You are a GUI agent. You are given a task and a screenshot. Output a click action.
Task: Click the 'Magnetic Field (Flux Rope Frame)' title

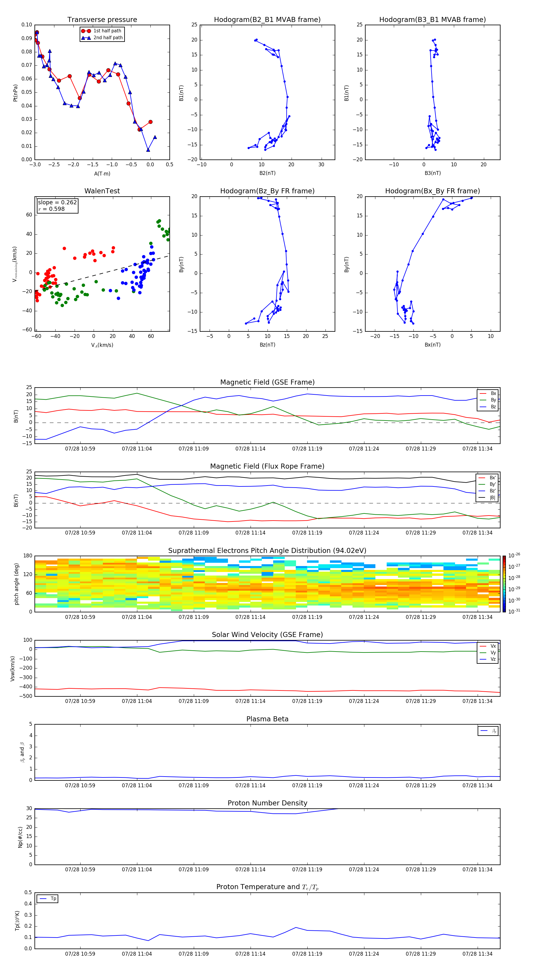[x=267, y=467]
